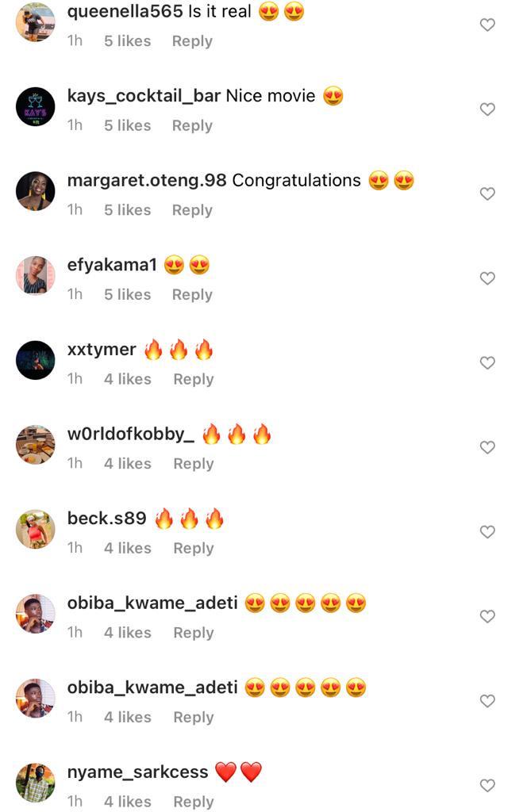This screenshot has height=812, width=523.
Task: Open margaret.oteng.98's profile via username
Action: [147, 180]
